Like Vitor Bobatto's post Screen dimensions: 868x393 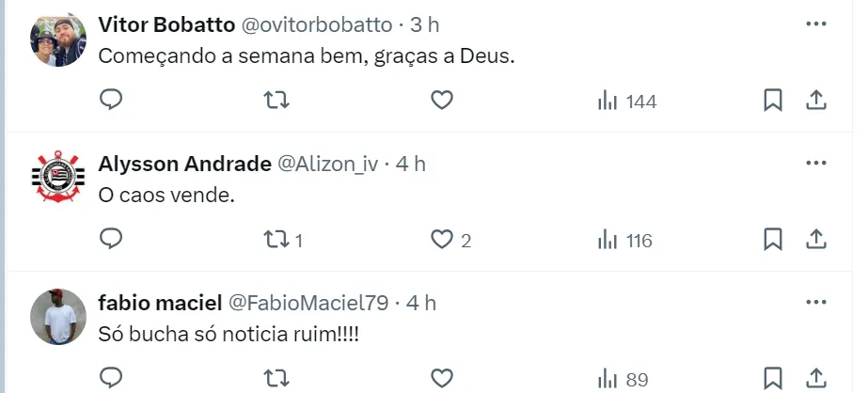tap(442, 100)
